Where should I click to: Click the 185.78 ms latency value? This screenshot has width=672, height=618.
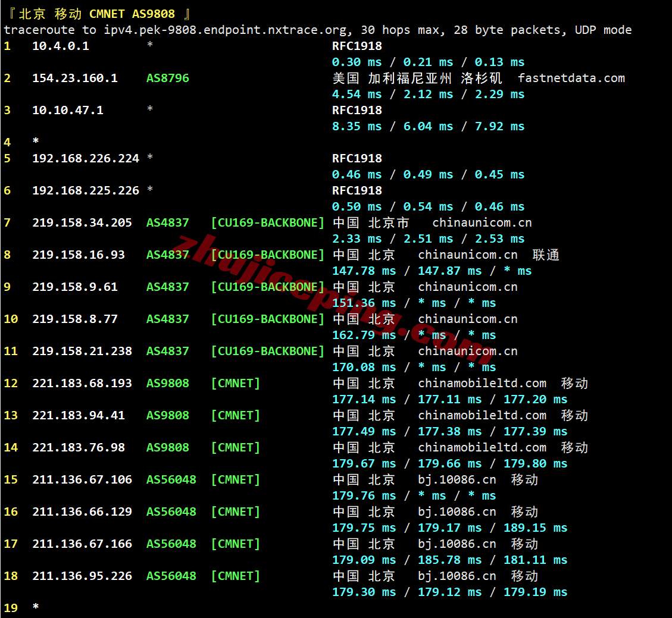[449, 560]
